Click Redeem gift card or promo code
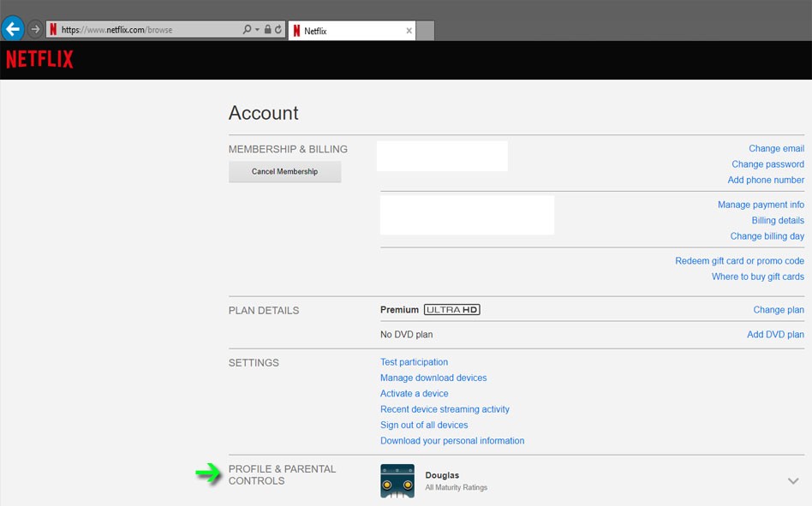Viewport: 812px width, 506px height. (739, 261)
